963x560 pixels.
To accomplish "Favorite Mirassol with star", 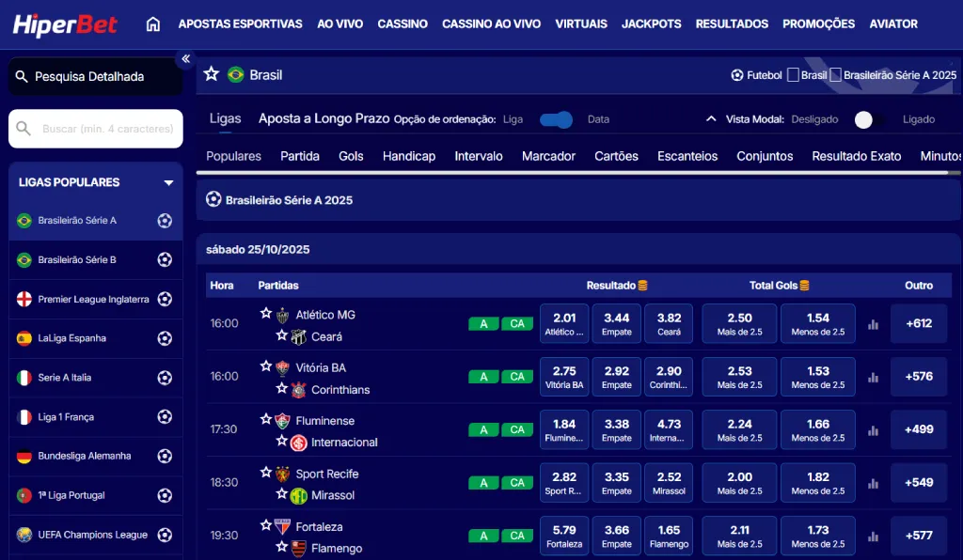I will [x=282, y=493].
